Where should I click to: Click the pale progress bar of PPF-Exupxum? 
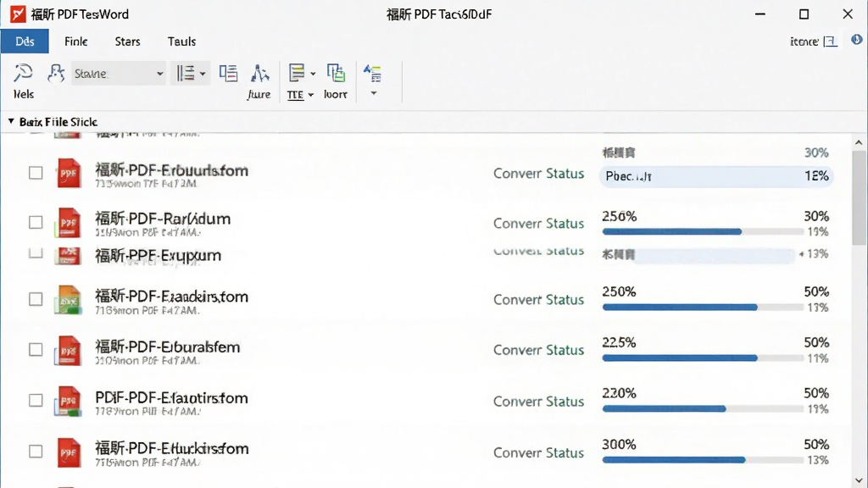point(714,255)
